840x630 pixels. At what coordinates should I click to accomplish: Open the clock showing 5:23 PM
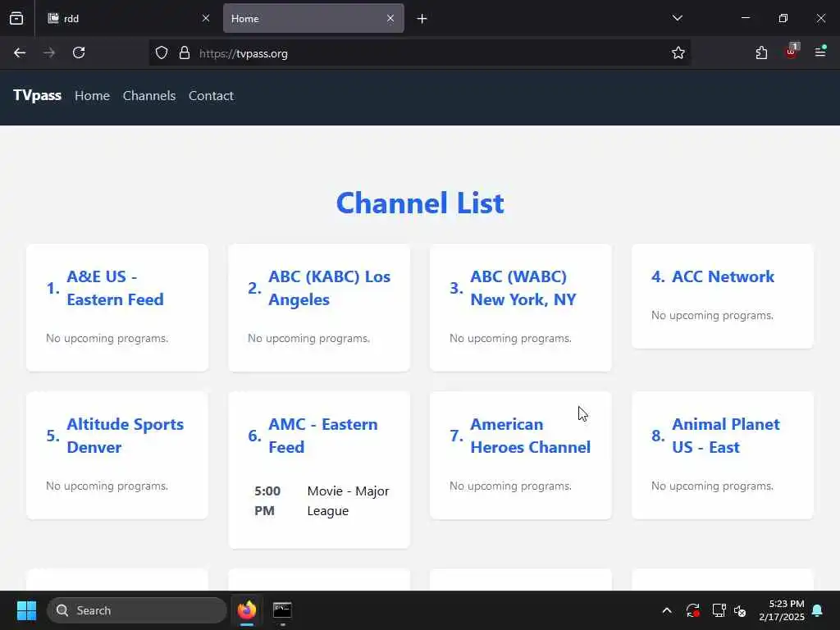point(782,610)
